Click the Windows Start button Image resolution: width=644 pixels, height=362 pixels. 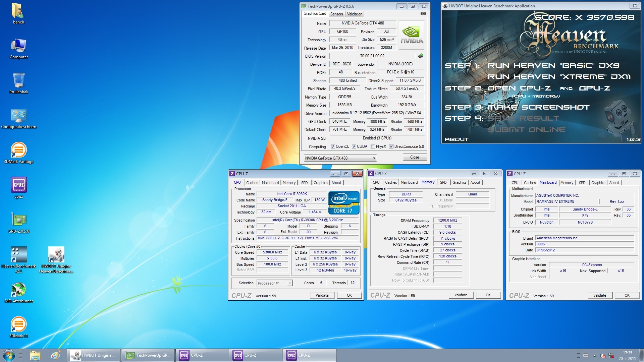(9, 355)
